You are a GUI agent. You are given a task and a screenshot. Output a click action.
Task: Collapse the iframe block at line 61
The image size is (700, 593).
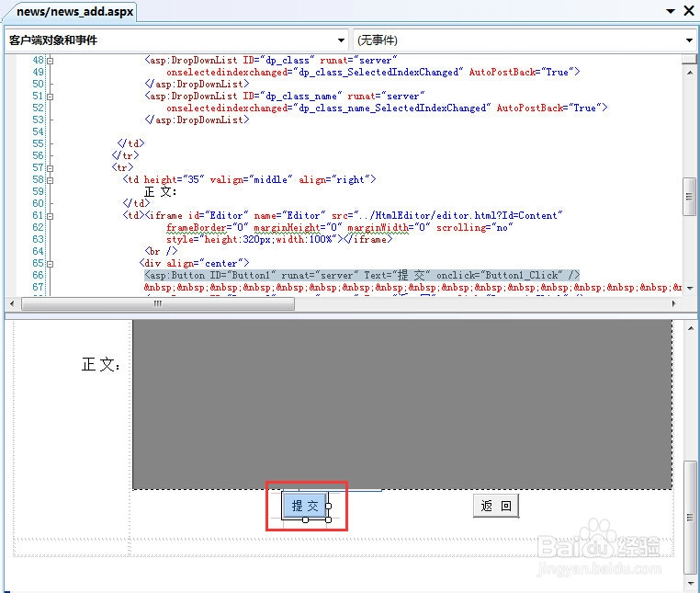pyautogui.click(x=50, y=216)
